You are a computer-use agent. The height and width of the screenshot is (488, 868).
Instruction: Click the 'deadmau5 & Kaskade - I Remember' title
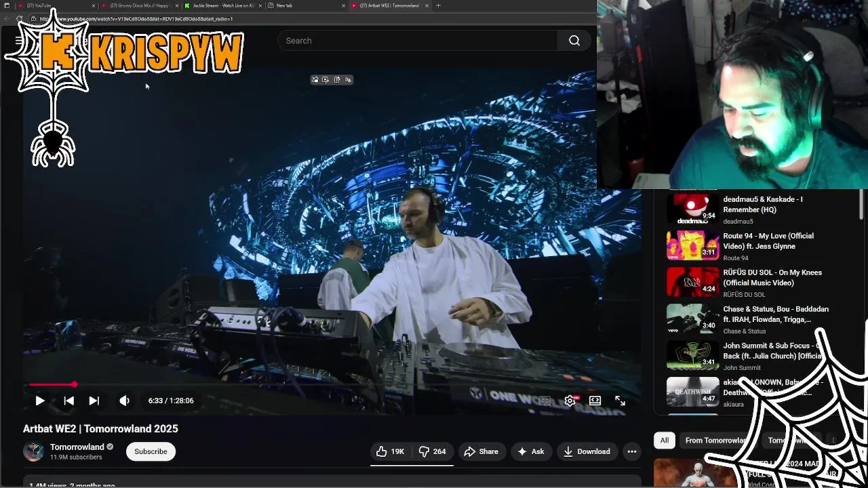tap(763, 205)
